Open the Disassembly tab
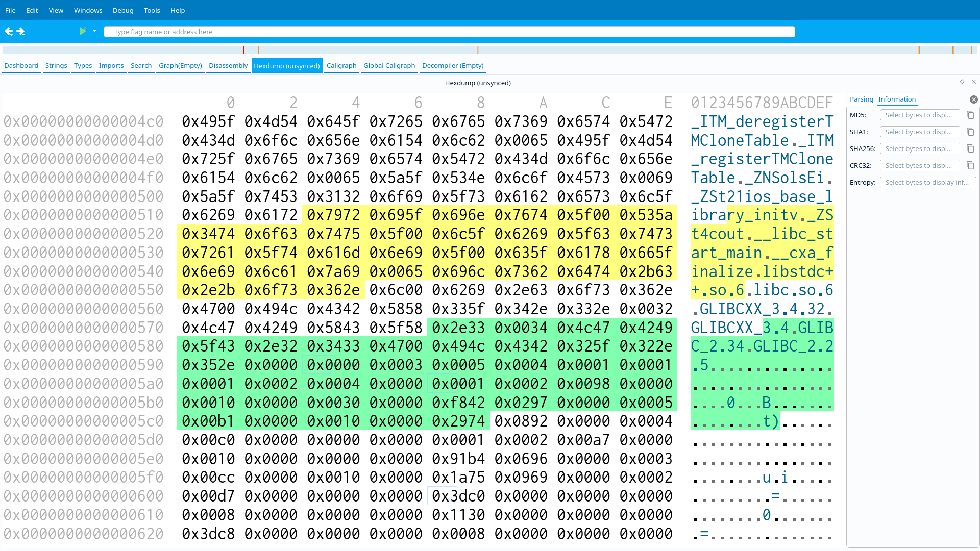 [x=228, y=66]
